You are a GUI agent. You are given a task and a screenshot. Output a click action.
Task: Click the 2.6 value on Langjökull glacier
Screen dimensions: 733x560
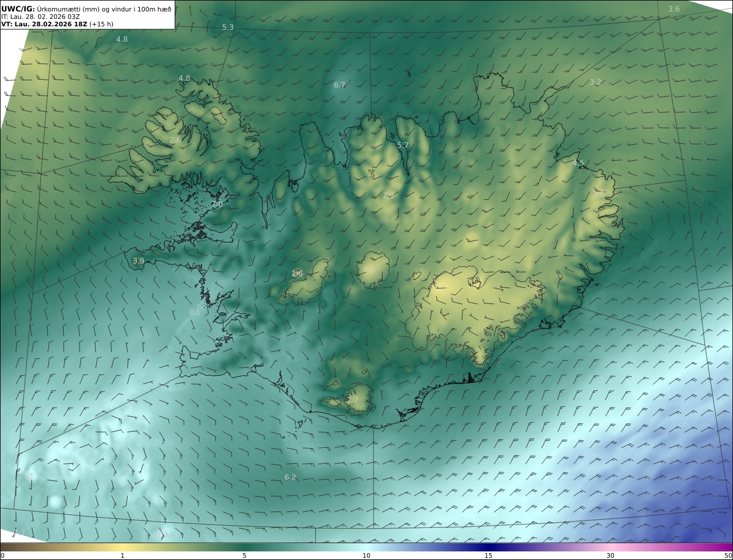297,274
